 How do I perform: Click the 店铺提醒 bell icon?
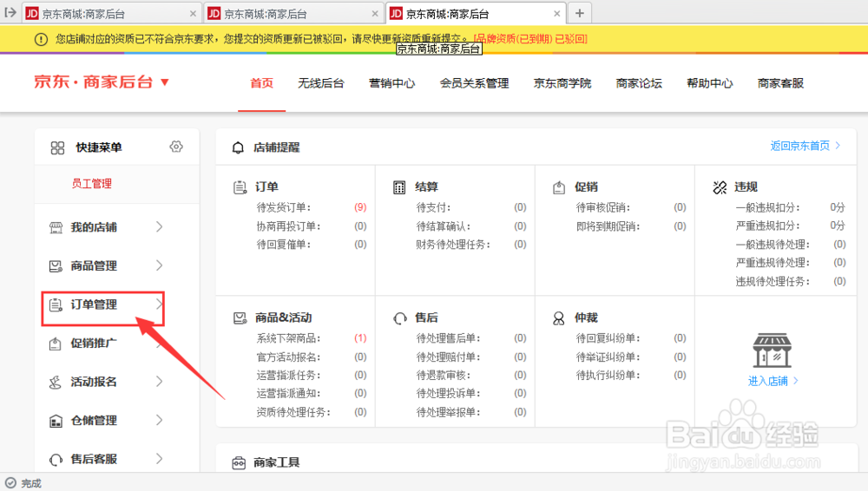pyautogui.click(x=238, y=147)
